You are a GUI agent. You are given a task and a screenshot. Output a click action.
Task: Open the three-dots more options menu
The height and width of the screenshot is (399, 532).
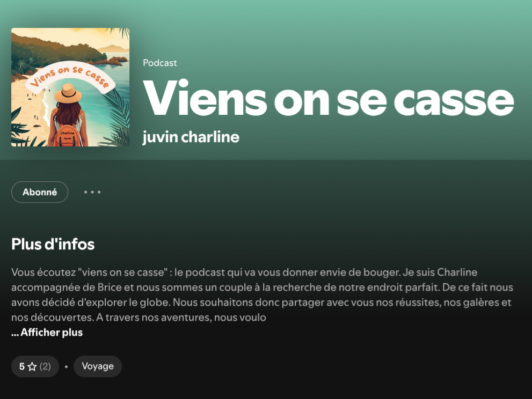92,192
